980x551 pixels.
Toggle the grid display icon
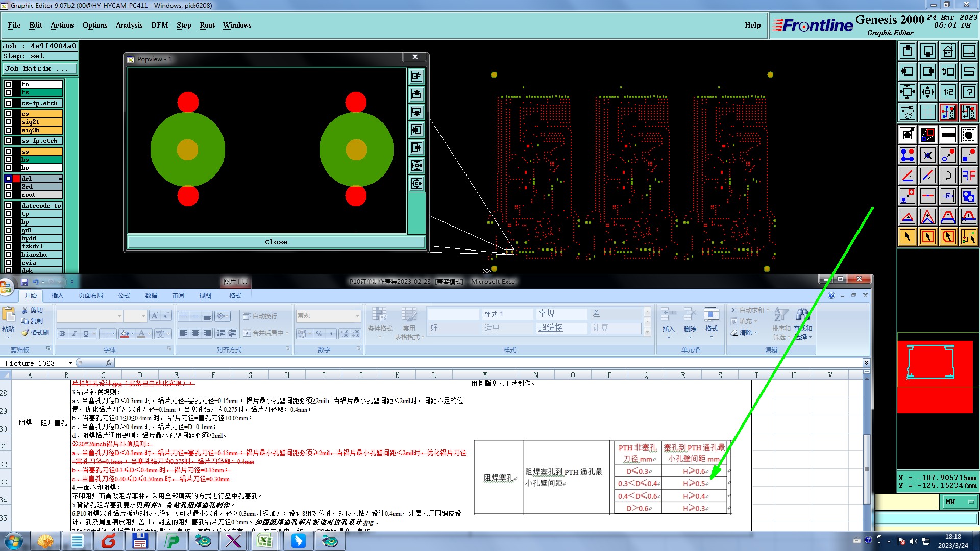[927, 112]
